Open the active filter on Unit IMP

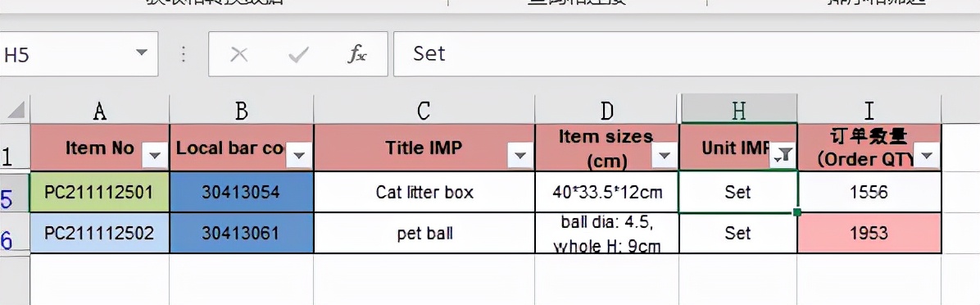(783, 156)
